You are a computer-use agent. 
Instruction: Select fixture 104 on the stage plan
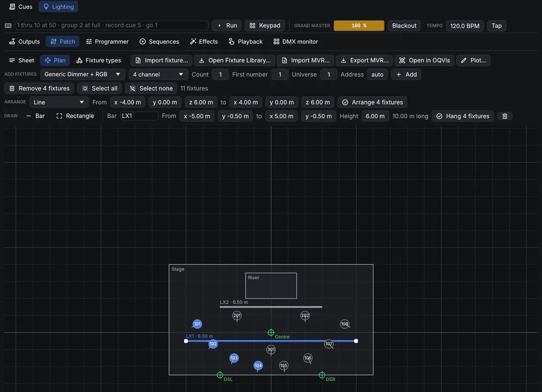(x=258, y=366)
